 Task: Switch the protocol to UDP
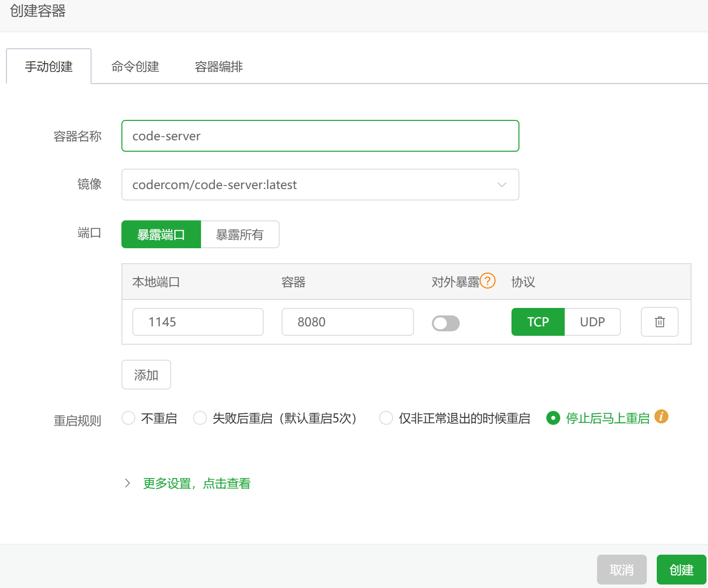coord(593,322)
